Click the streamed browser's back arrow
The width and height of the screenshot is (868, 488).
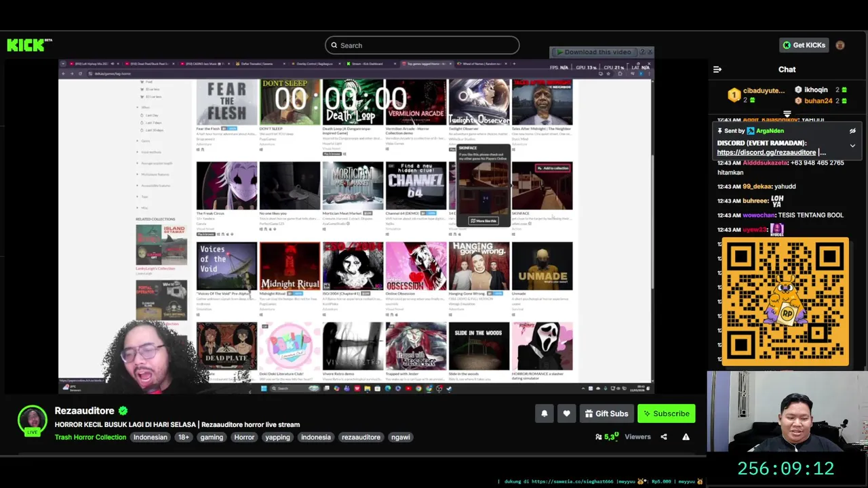(x=64, y=73)
